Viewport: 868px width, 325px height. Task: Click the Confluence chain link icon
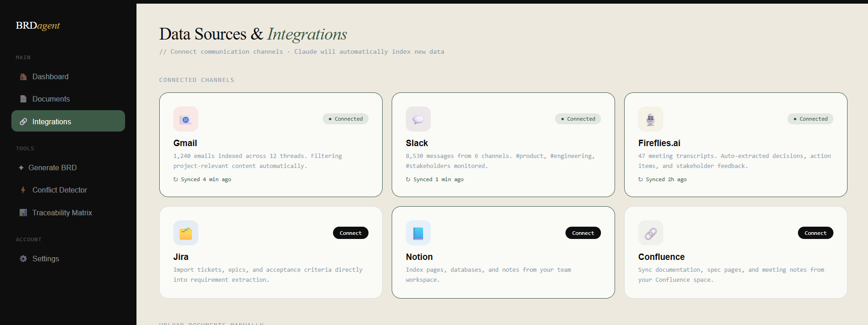pos(651,233)
